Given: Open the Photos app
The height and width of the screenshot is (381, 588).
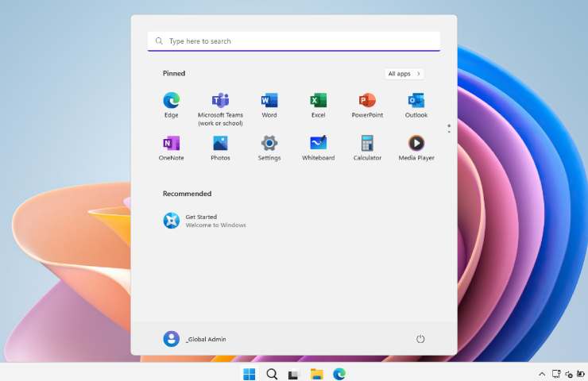Looking at the screenshot, I should (220, 148).
